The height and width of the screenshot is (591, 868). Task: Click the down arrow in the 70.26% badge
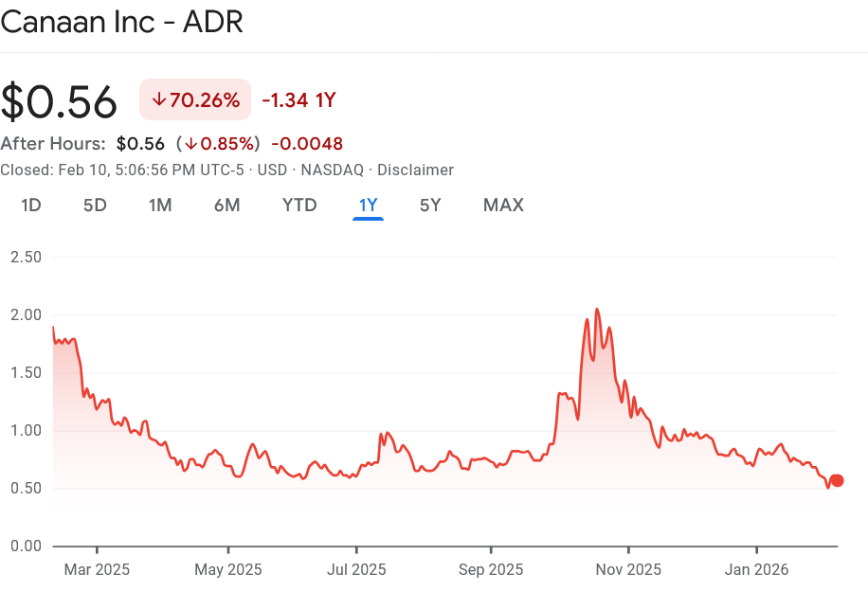tap(161, 99)
